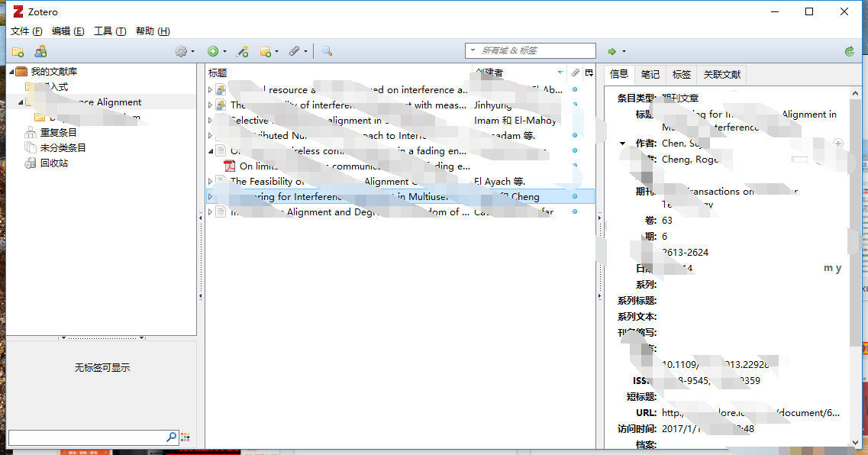Expand the selected 'Interference ... Multiuser' row
This screenshot has width=868, height=455.
(210, 196)
